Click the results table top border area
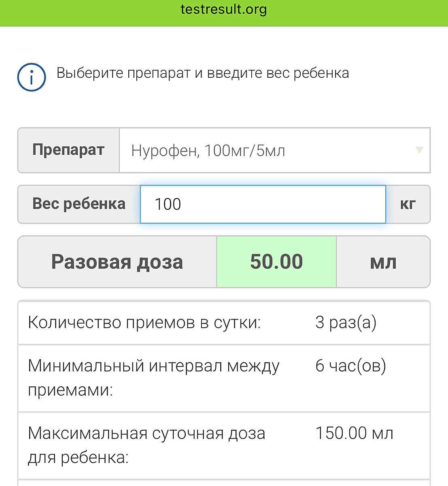This screenshot has width=448, height=486. pyautogui.click(x=224, y=302)
